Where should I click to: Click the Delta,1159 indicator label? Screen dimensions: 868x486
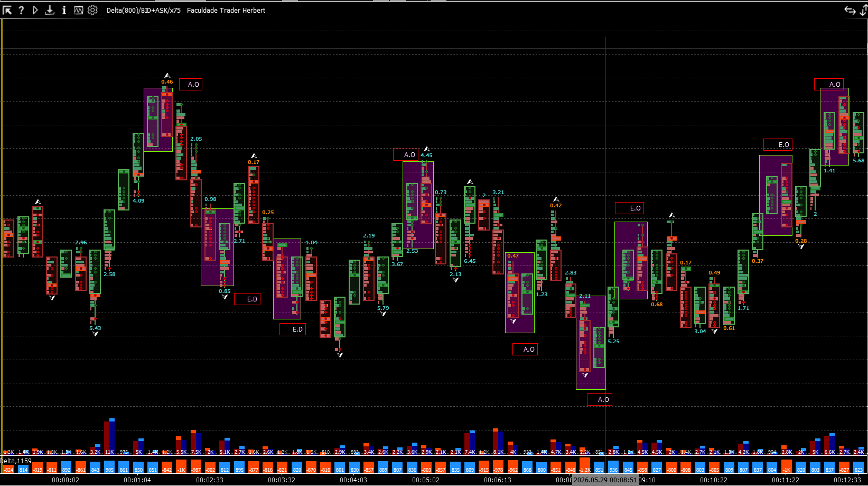click(x=16, y=461)
